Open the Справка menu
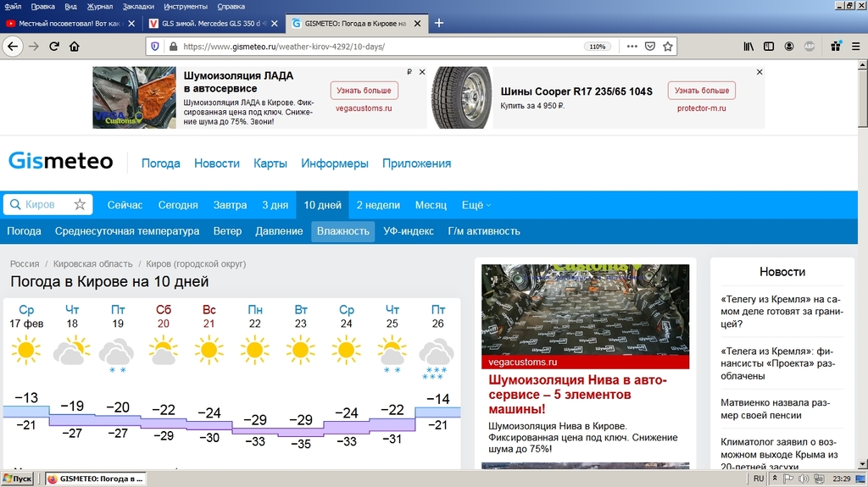 [231, 7]
